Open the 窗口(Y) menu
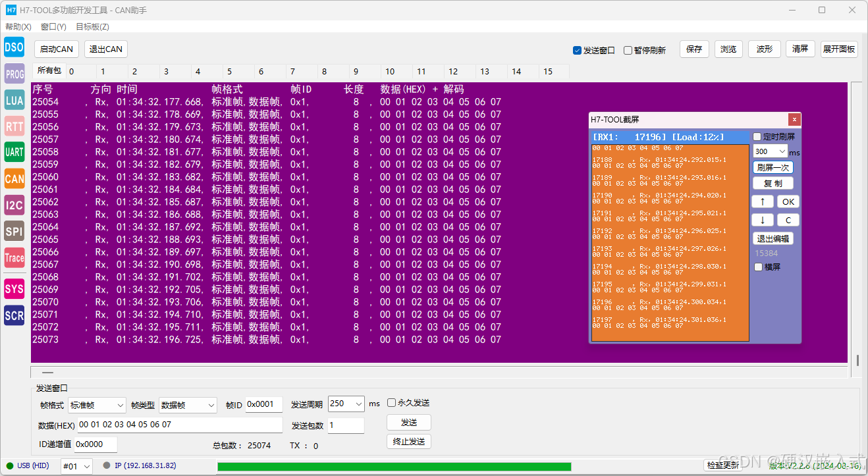The height and width of the screenshot is (476, 868). [x=53, y=27]
